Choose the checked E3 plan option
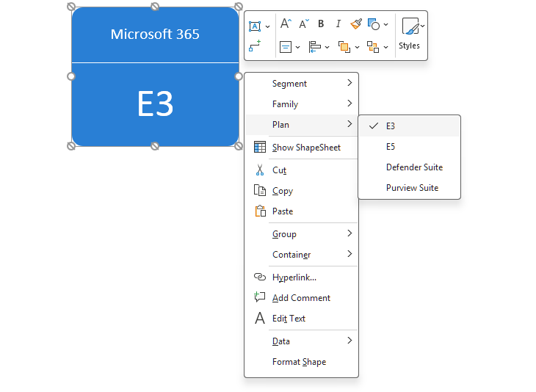536x392 pixels. pos(409,126)
